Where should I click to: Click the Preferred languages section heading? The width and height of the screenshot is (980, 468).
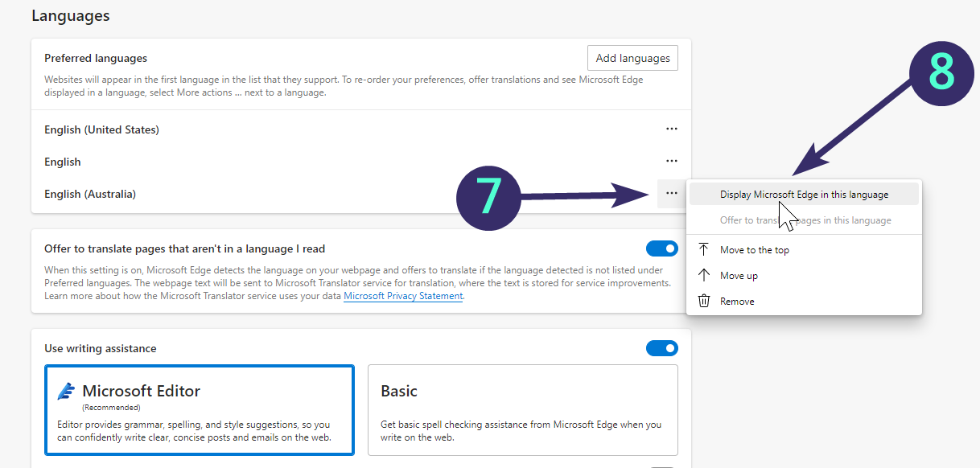click(x=96, y=58)
